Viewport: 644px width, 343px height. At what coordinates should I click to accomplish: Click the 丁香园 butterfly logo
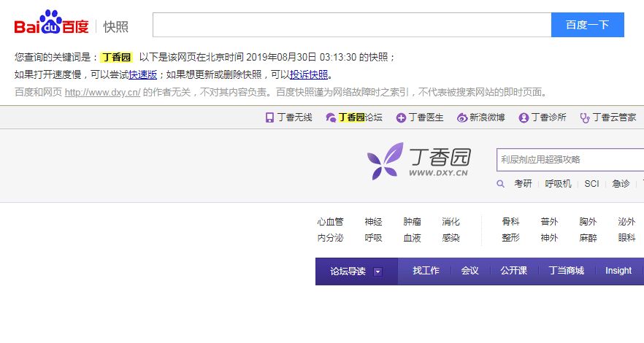[418, 161]
